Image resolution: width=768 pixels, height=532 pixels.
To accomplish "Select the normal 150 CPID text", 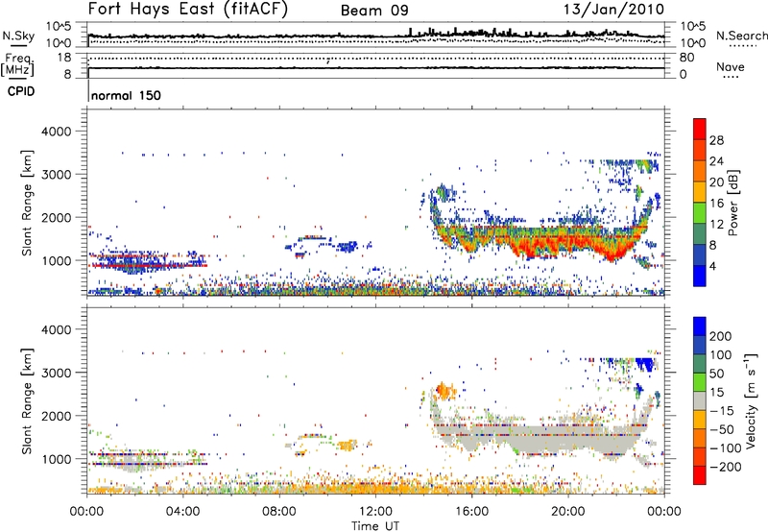I will tap(126, 95).
